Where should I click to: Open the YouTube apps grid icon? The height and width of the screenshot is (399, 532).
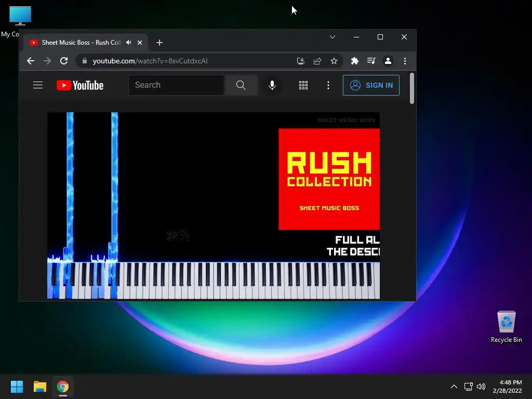303,85
